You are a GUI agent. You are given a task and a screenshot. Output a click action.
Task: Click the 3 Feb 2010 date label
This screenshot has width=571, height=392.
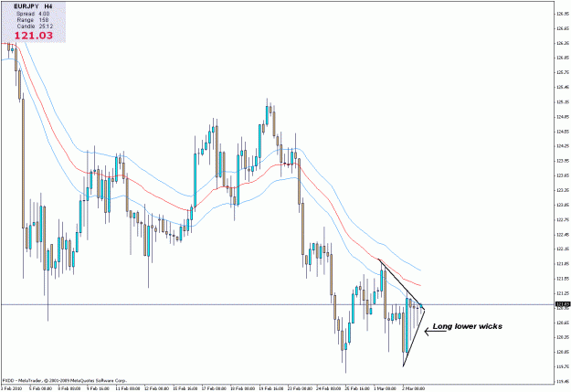[12, 388]
